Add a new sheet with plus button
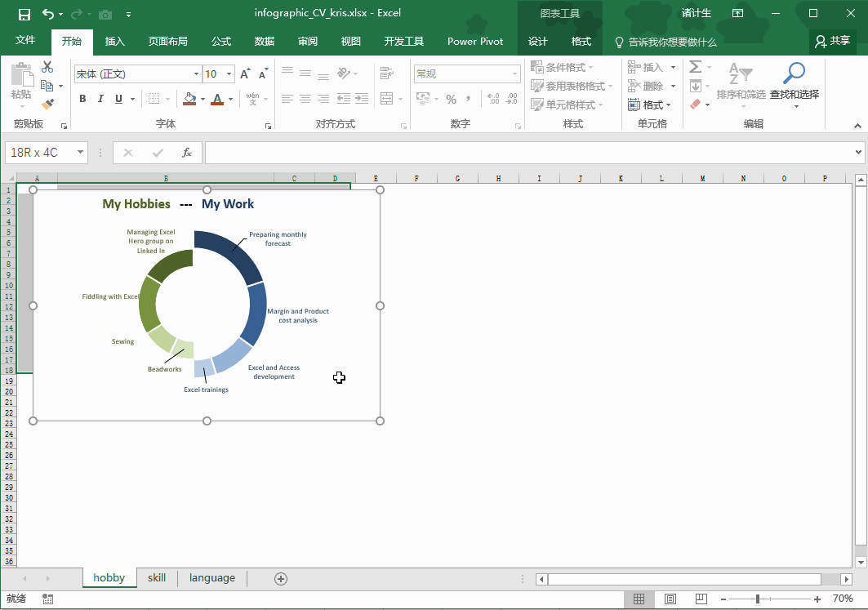The image size is (868, 610). tap(281, 579)
